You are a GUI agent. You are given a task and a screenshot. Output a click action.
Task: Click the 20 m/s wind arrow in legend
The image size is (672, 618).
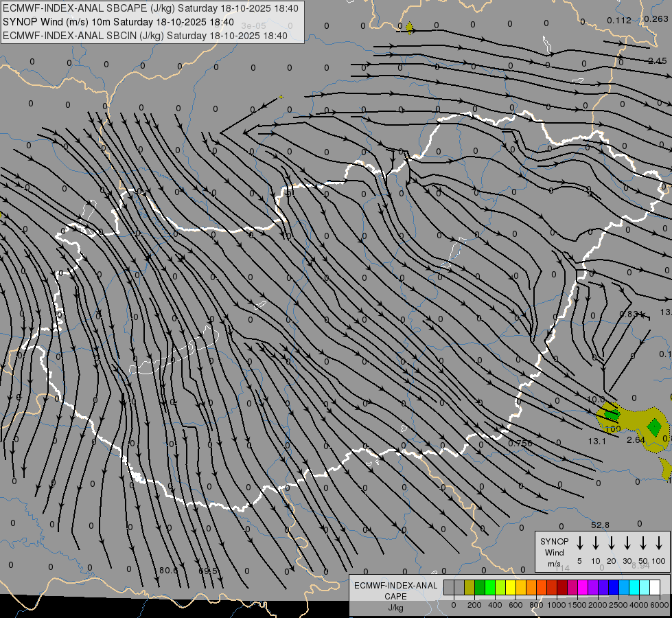[612, 543]
